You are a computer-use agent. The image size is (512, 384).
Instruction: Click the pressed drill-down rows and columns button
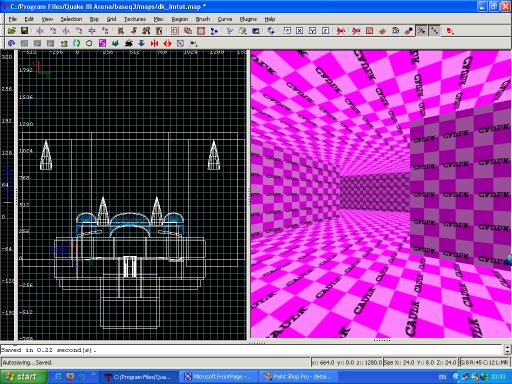pyautogui.click(x=434, y=31)
